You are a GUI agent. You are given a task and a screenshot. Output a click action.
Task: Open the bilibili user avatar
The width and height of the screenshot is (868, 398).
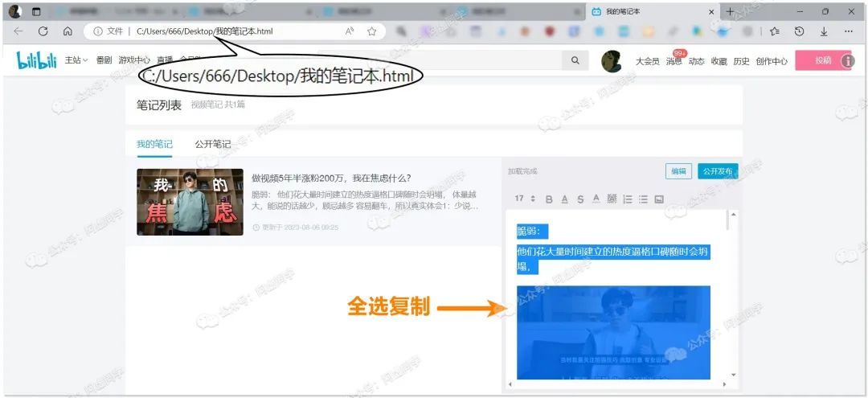pos(612,61)
